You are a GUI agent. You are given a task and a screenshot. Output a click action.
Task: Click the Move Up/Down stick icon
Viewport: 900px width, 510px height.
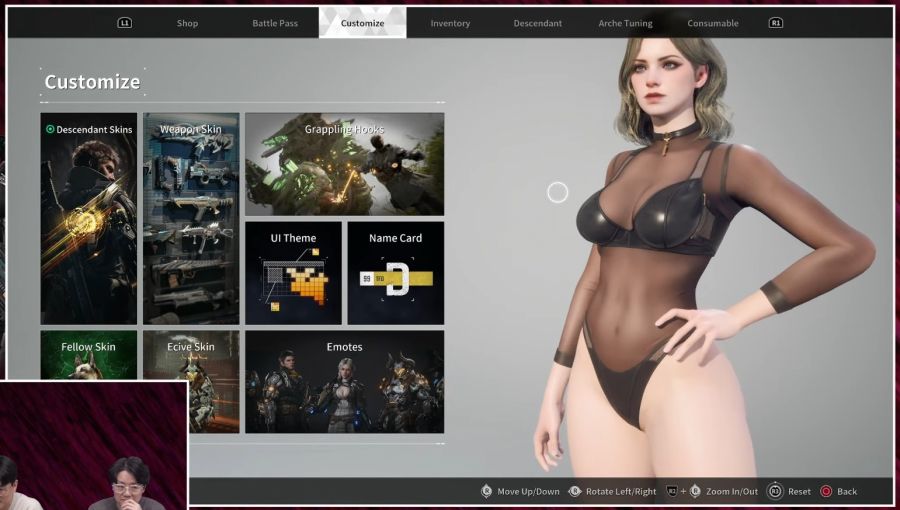pos(486,492)
